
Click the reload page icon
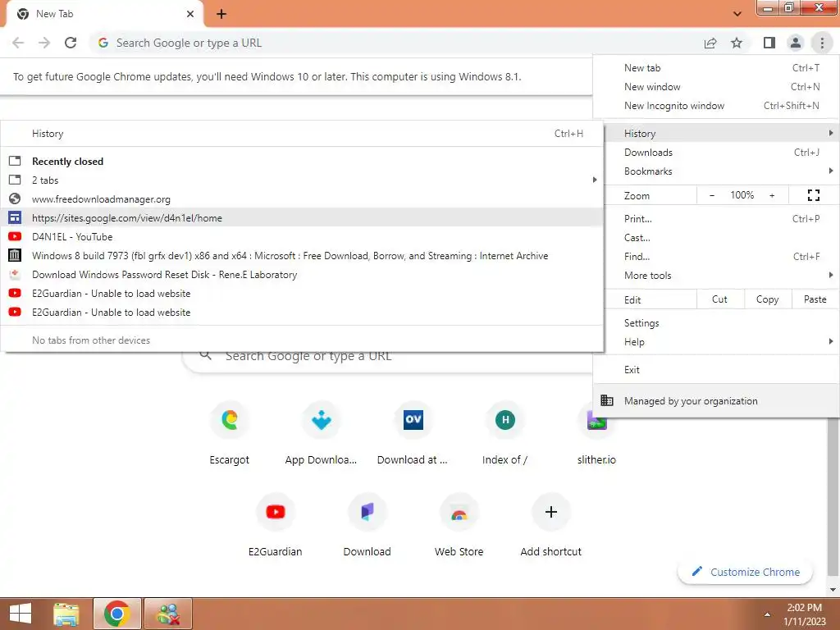click(x=71, y=43)
